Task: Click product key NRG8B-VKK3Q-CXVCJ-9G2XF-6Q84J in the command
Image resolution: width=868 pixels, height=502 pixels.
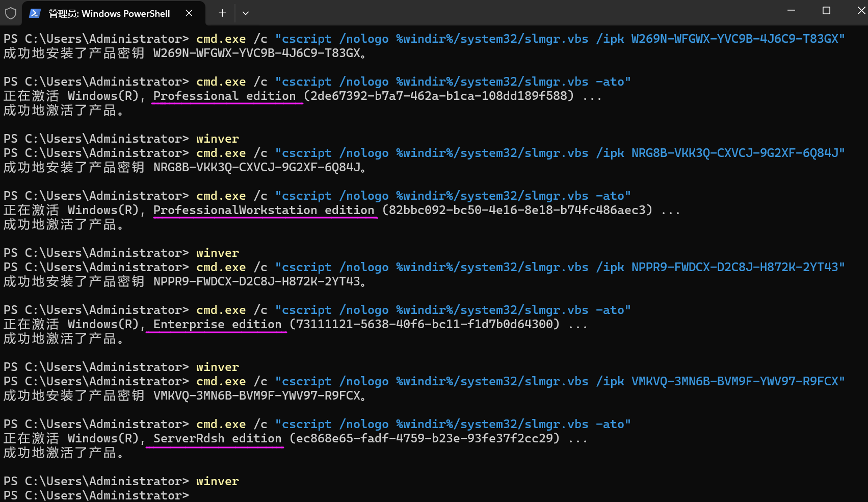Action: 734,153
